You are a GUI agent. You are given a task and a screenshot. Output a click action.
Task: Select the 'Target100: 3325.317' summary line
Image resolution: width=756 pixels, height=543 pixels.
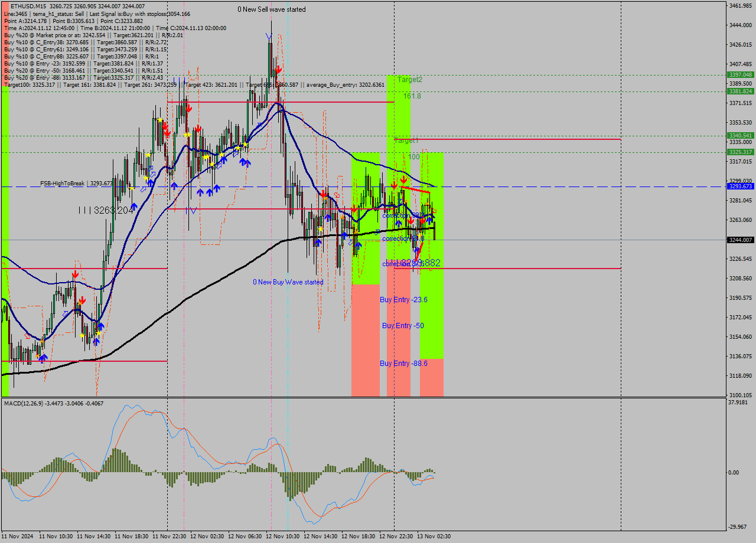point(194,84)
